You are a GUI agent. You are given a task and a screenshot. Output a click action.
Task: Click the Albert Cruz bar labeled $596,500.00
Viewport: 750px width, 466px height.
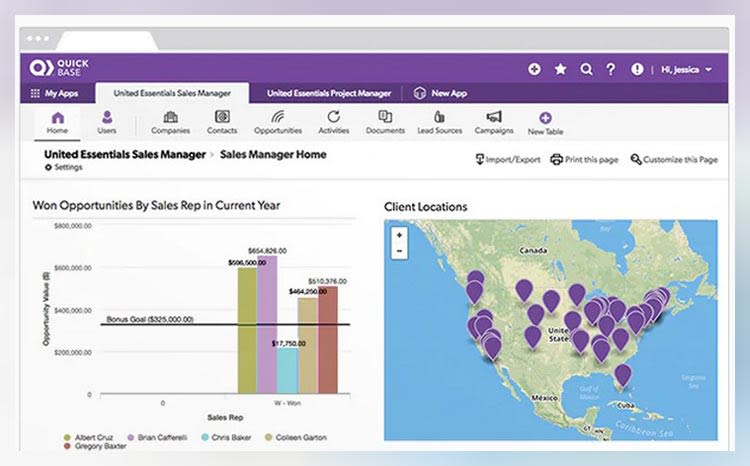point(247,330)
